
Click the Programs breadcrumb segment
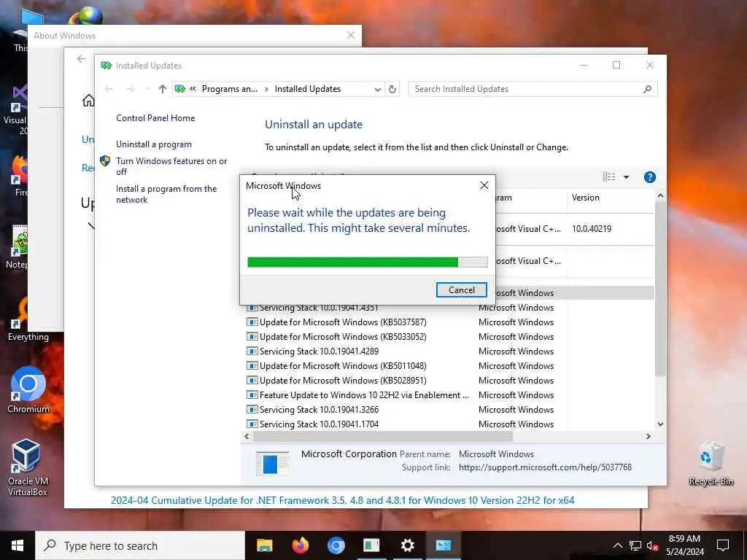(229, 89)
